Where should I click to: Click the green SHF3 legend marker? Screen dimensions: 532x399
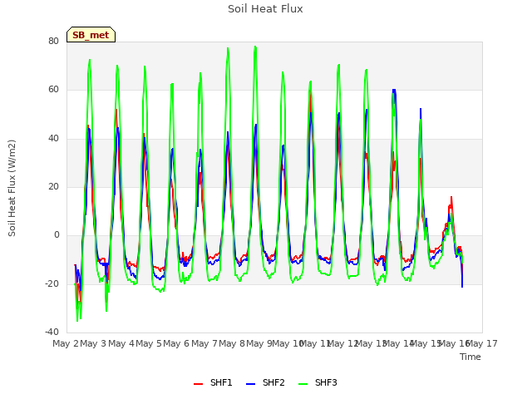(x=303, y=384)
